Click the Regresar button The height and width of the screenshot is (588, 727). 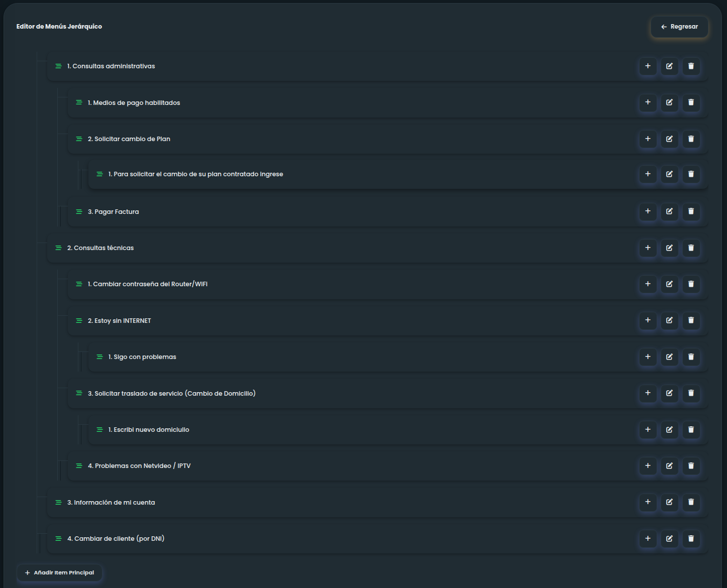click(679, 27)
